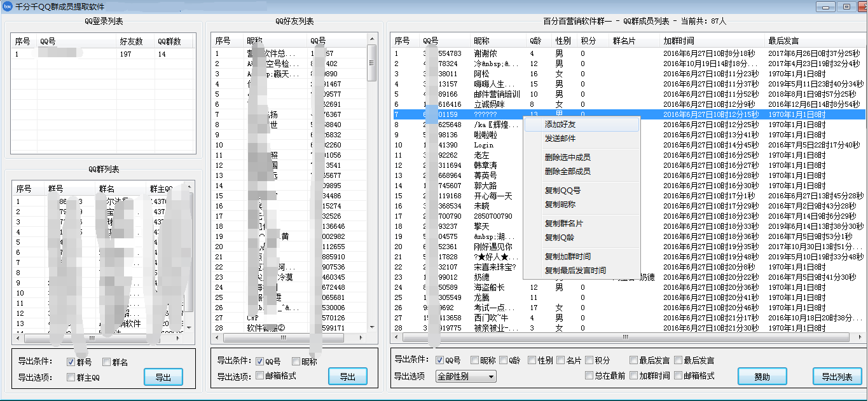Click the app icon in the title bar
868x401 pixels.
click(x=8, y=6)
